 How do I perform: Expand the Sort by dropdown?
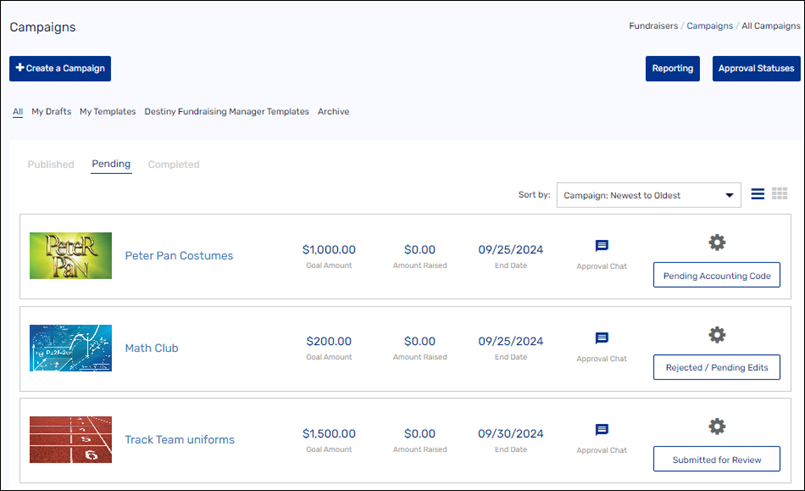(648, 195)
